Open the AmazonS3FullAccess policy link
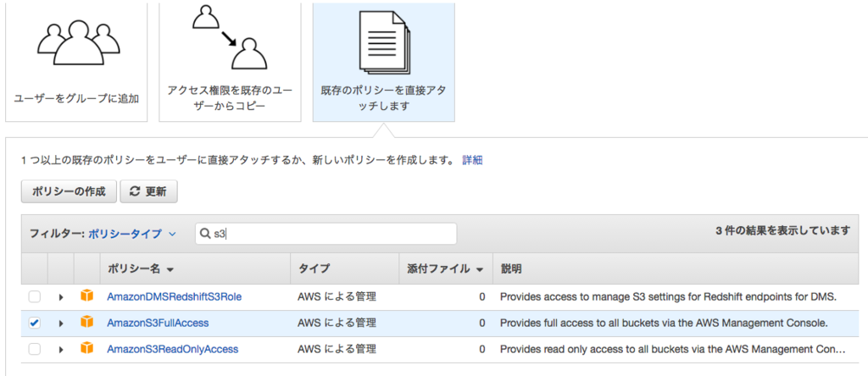 pyautogui.click(x=158, y=323)
